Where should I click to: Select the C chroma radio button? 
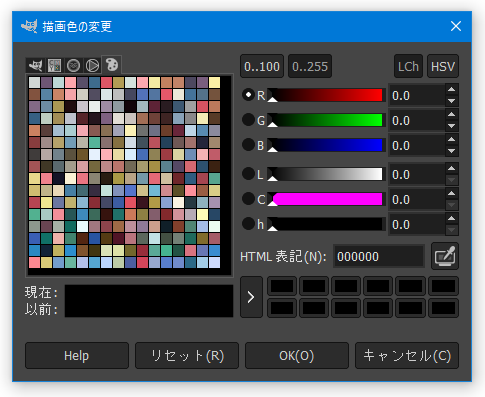pyautogui.click(x=248, y=199)
